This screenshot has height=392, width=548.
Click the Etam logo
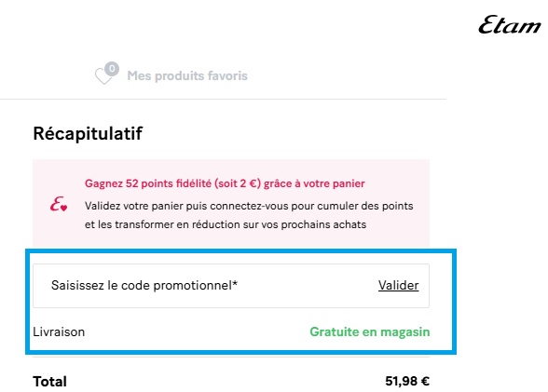[510, 25]
